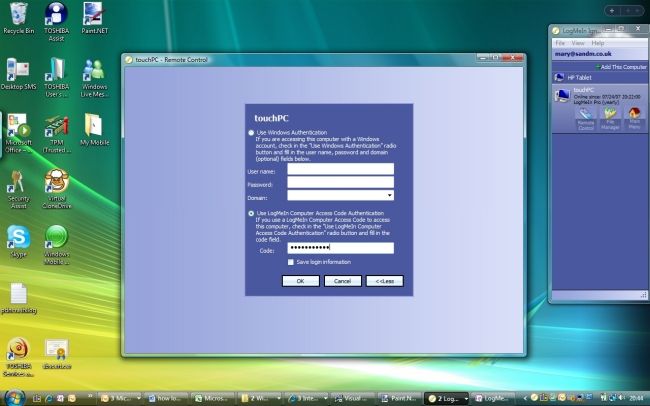Open File Manager in LogMeIn panel
This screenshot has width=650, height=406.
(610, 119)
